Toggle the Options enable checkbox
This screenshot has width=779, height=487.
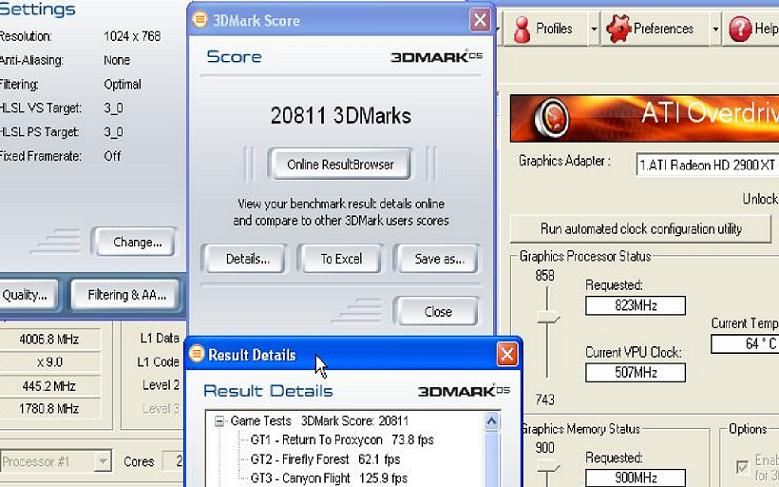click(742, 467)
